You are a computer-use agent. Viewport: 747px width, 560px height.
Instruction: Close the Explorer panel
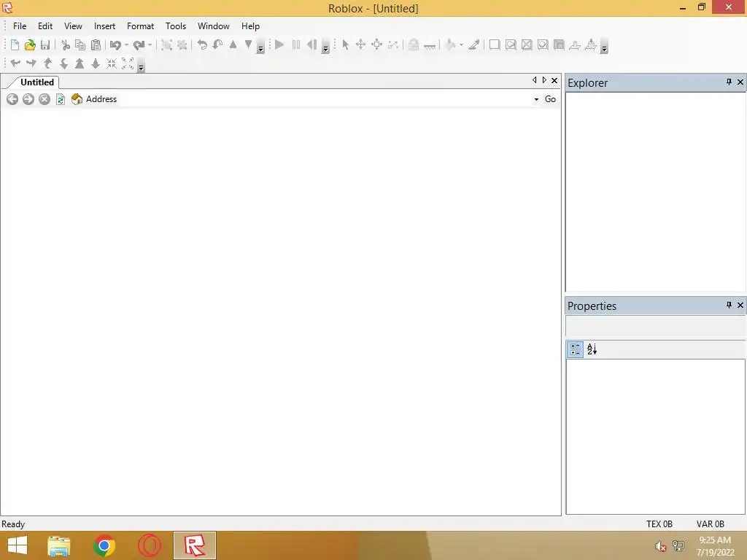pos(740,82)
